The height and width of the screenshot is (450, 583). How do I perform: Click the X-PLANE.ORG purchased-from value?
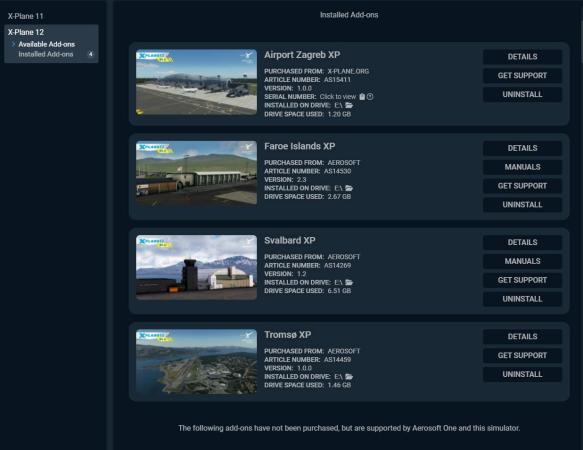tap(348, 71)
